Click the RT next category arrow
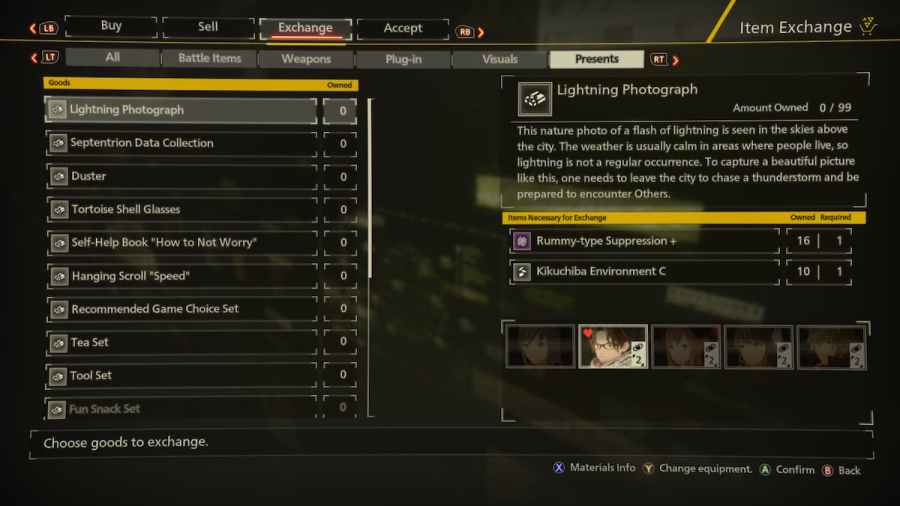900x506 pixels. click(676, 60)
